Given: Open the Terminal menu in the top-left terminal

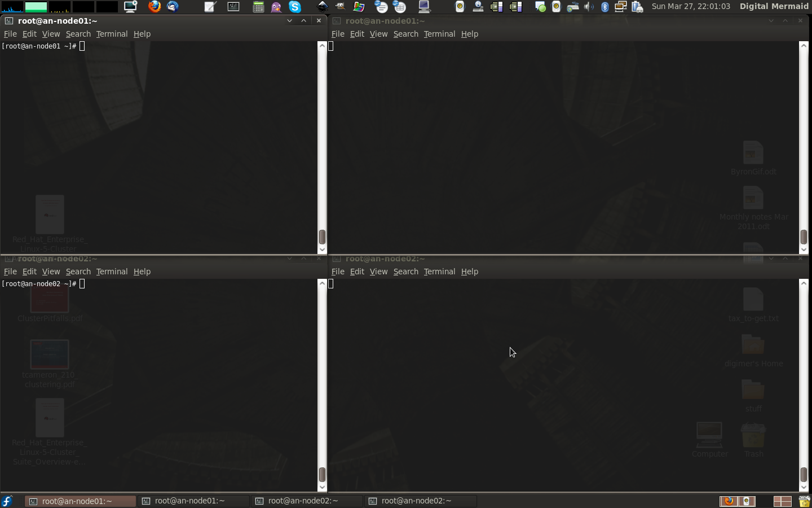Looking at the screenshot, I should 112,34.
